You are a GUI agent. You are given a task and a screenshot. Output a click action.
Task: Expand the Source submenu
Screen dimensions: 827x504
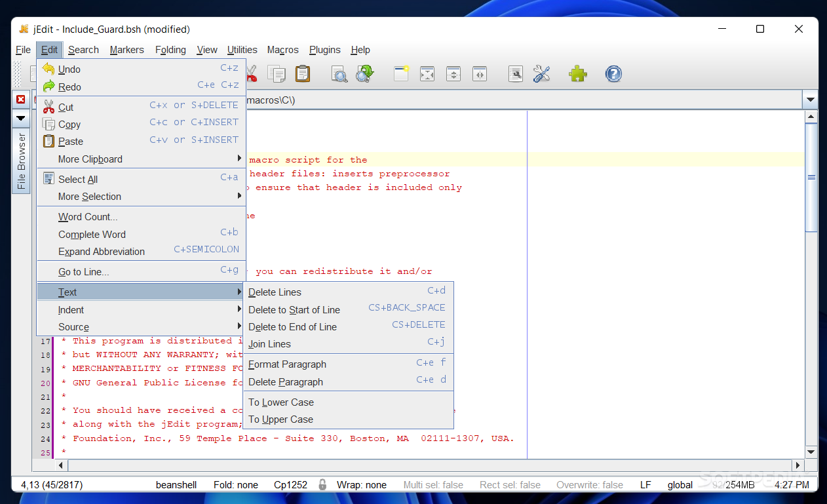point(141,326)
